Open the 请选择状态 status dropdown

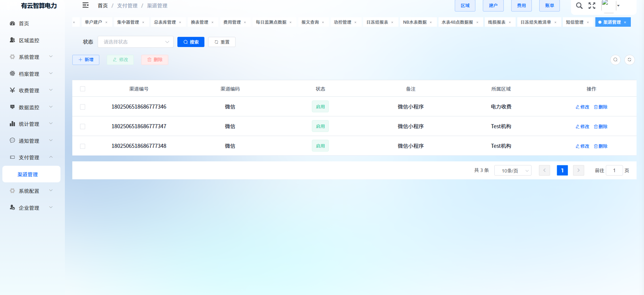tap(135, 42)
